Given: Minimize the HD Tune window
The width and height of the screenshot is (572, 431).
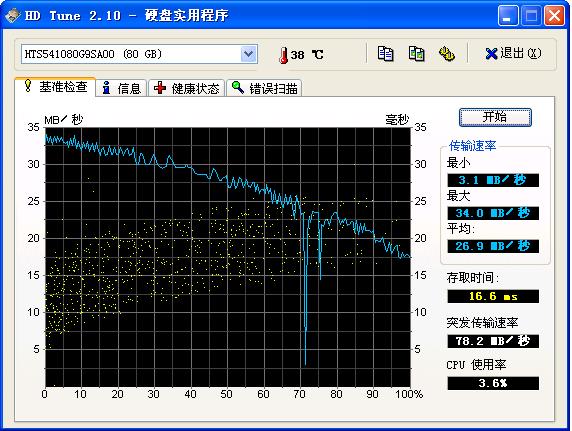Looking at the screenshot, I should [x=508, y=16].
